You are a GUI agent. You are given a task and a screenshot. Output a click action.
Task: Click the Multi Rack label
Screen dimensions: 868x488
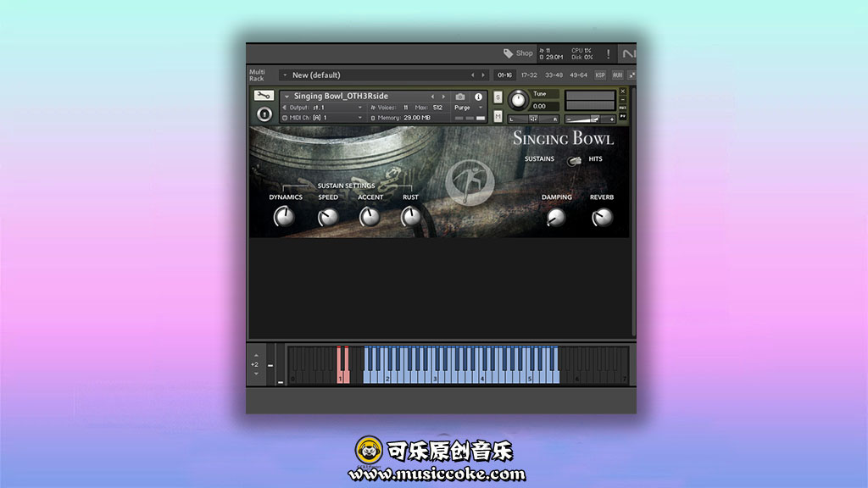click(x=257, y=75)
